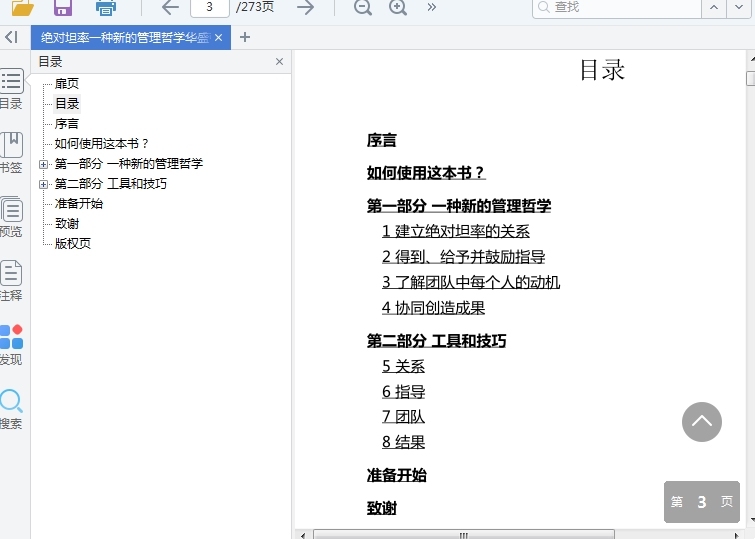Find next match down arrow
The width and height of the screenshot is (755, 539).
(739, 8)
